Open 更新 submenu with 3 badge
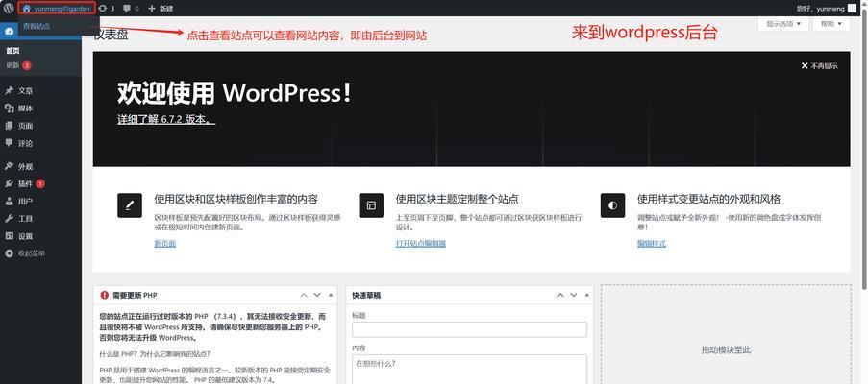This screenshot has height=384, width=868. (18, 65)
